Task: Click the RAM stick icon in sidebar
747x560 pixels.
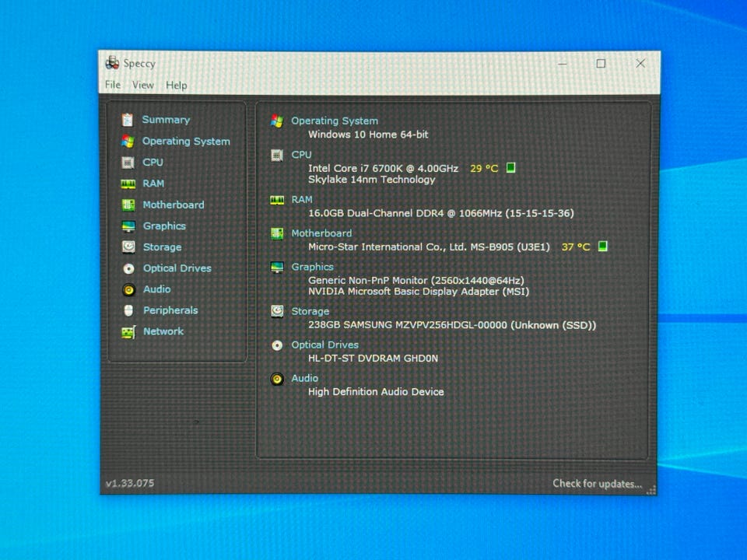Action: tap(128, 184)
